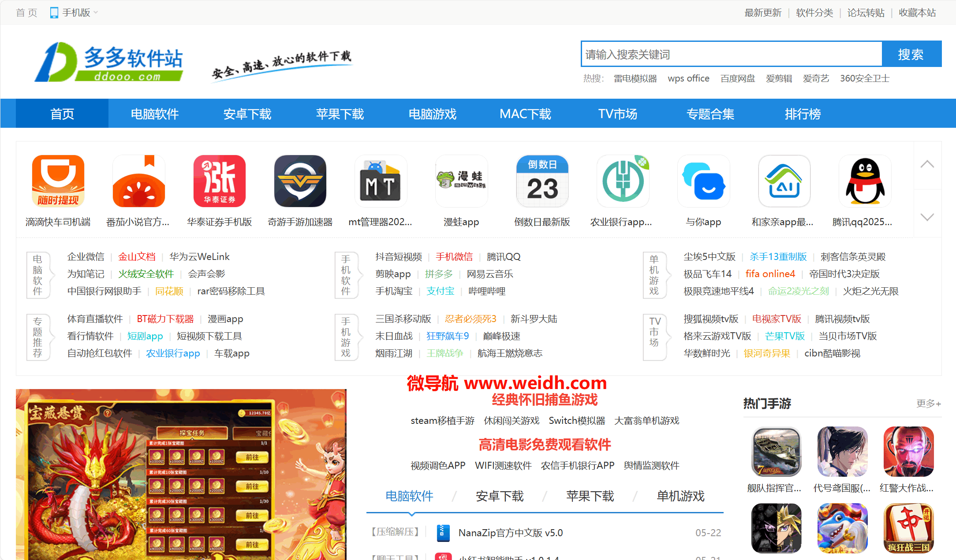Open the 腾讯QQ penguin icon

pos(865,181)
